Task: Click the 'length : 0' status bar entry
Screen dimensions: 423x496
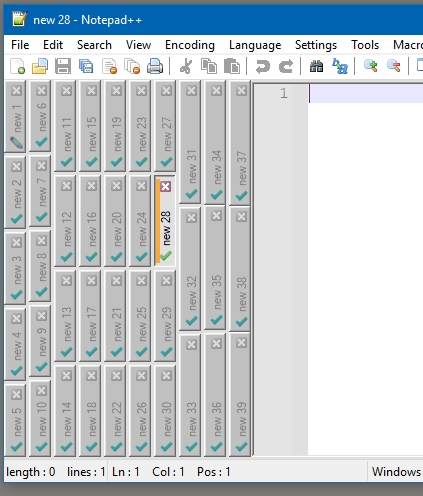Action: tap(31, 472)
